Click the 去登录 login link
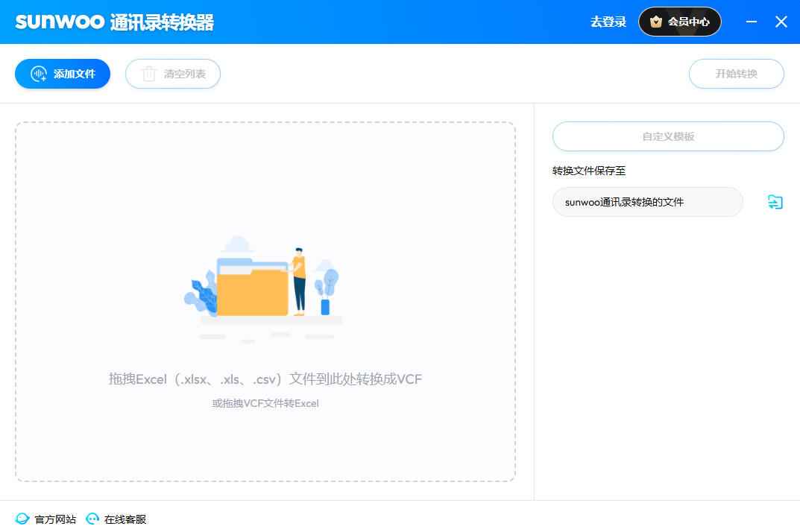 (x=608, y=22)
